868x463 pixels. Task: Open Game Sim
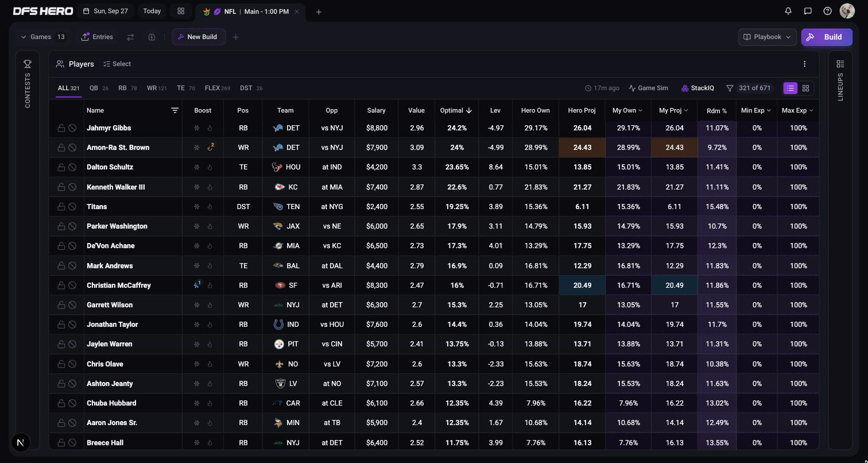648,88
